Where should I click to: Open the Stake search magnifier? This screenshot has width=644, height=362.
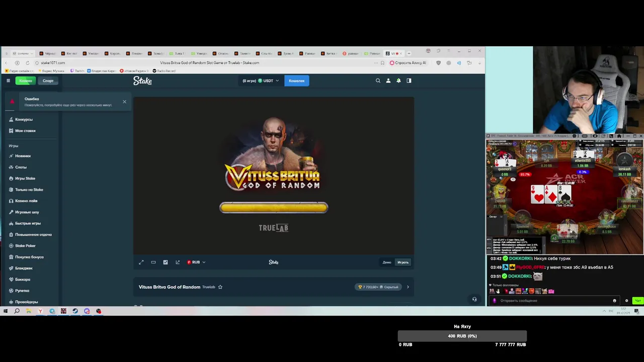pos(378,80)
